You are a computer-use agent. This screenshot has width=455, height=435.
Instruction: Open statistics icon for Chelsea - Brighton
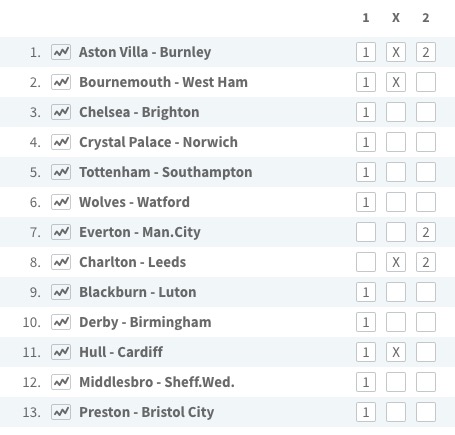(61, 112)
